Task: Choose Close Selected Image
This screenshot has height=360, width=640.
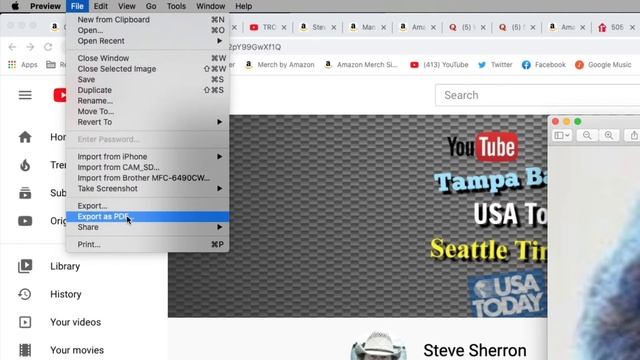Action: coord(147,69)
